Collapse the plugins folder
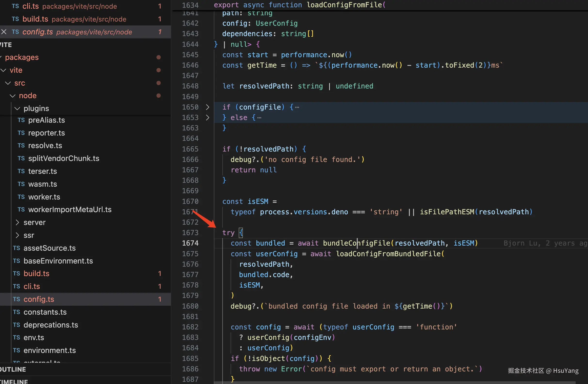588x384 pixels. (17, 108)
